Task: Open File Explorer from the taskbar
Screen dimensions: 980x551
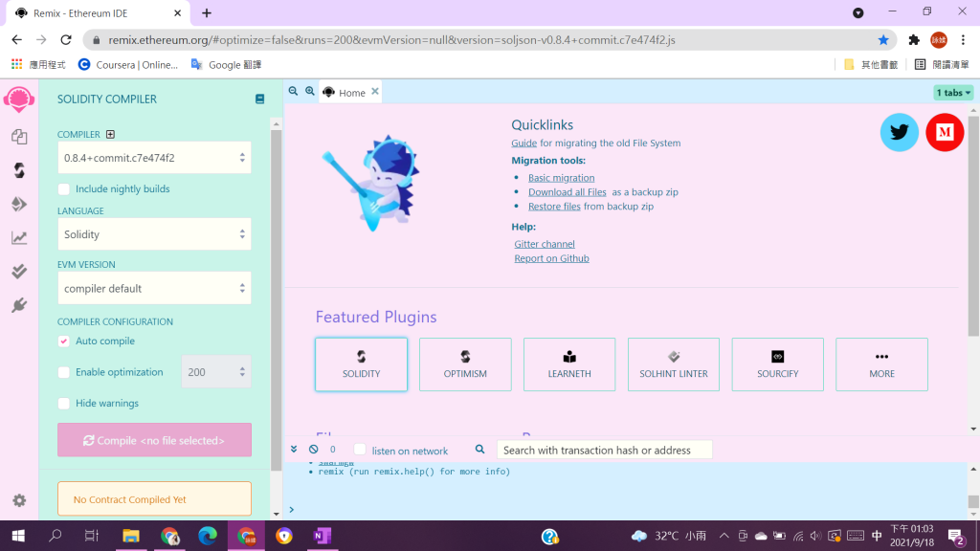Action: (130, 536)
